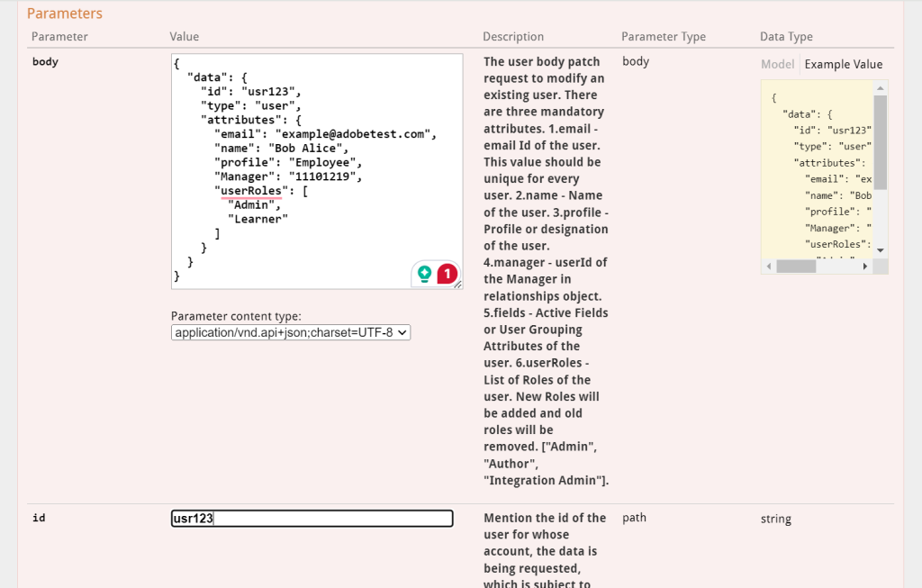Screen dimensions: 922x588
Task: Open the red "1" suggestion badge
Action: coord(447,275)
